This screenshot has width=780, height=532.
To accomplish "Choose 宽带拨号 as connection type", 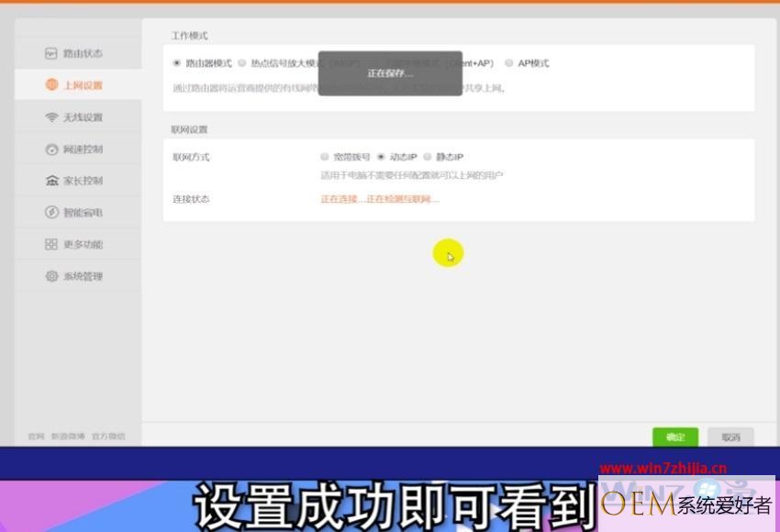I will click(324, 157).
